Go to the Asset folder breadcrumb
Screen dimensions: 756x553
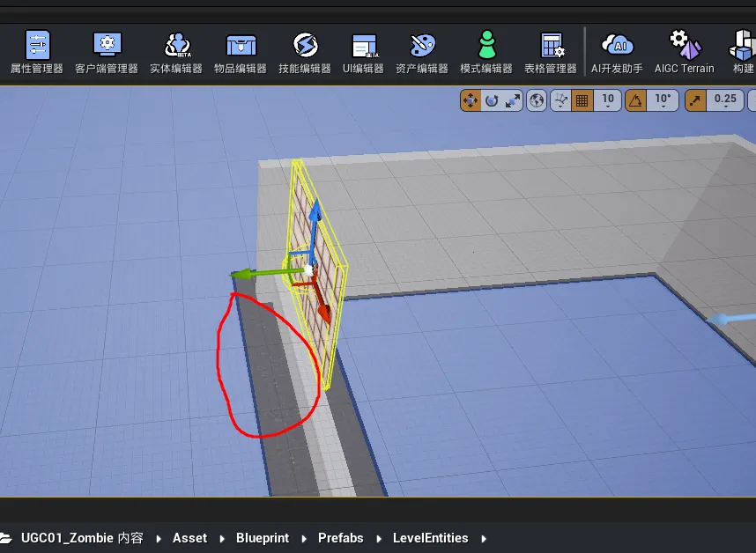tap(190, 538)
